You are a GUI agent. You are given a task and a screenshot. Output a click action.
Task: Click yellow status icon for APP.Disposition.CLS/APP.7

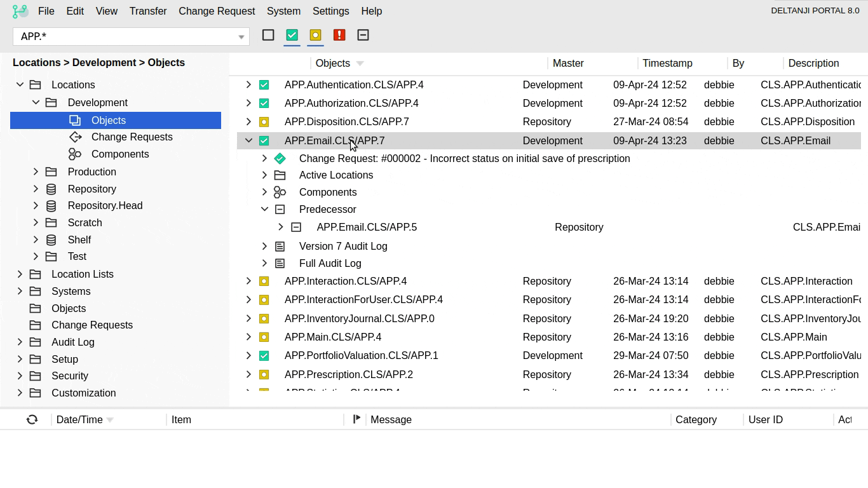tap(264, 121)
